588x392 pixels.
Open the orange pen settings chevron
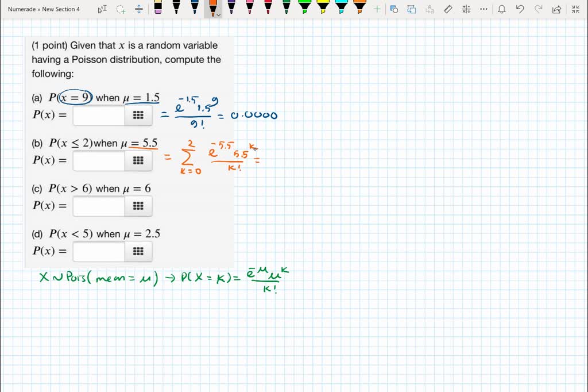coord(219,14)
